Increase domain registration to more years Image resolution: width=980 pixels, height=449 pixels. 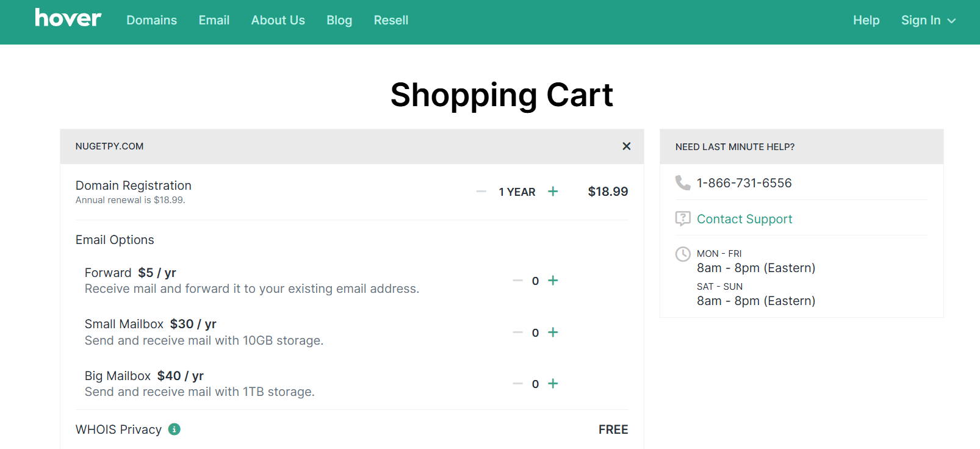553,192
